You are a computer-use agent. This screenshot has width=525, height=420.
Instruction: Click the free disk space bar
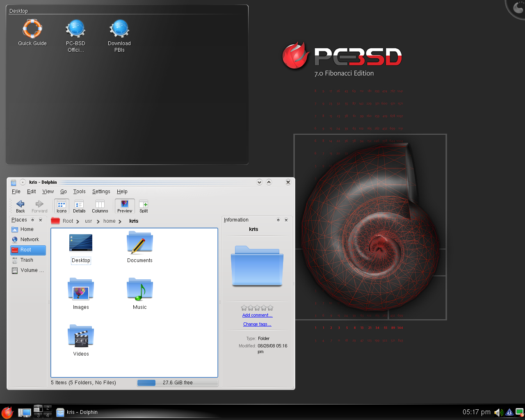coord(178,383)
